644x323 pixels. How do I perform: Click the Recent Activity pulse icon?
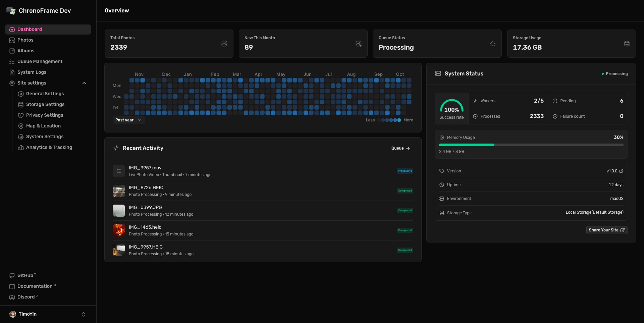coord(116,148)
